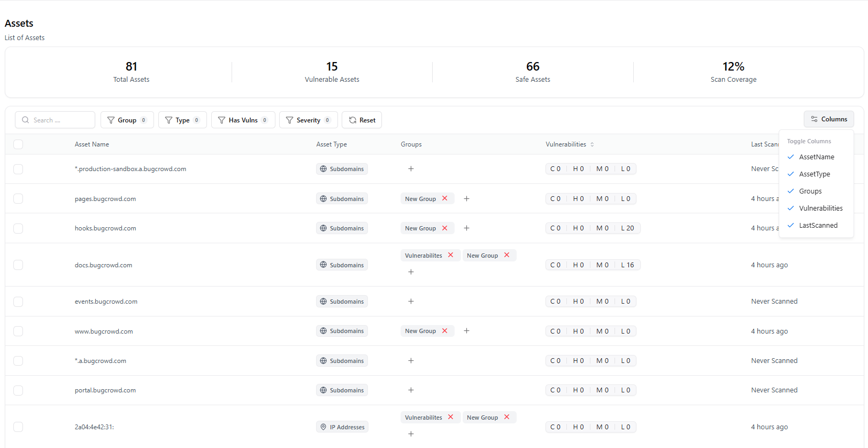Click the Scan Coverage stat
The image size is (868, 448).
(x=733, y=72)
